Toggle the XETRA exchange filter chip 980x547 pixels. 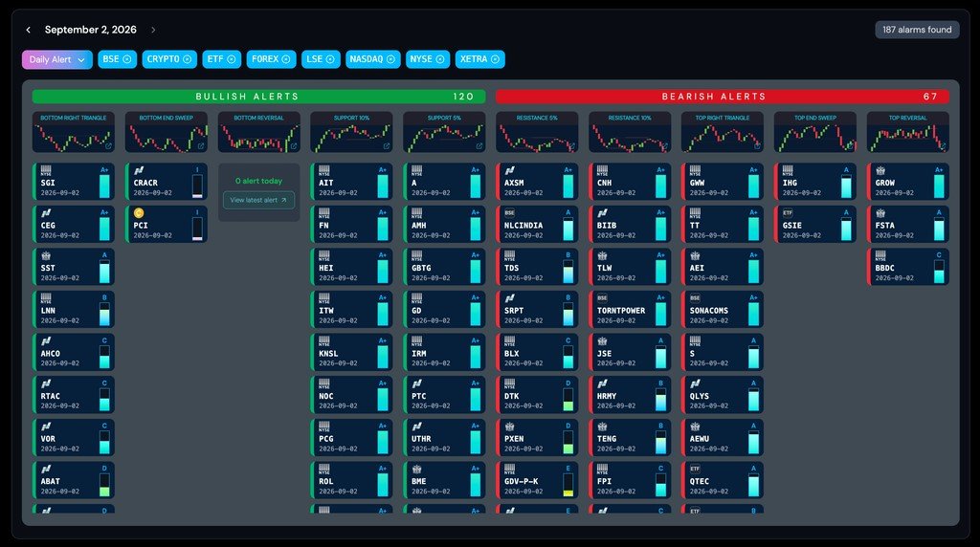[480, 59]
